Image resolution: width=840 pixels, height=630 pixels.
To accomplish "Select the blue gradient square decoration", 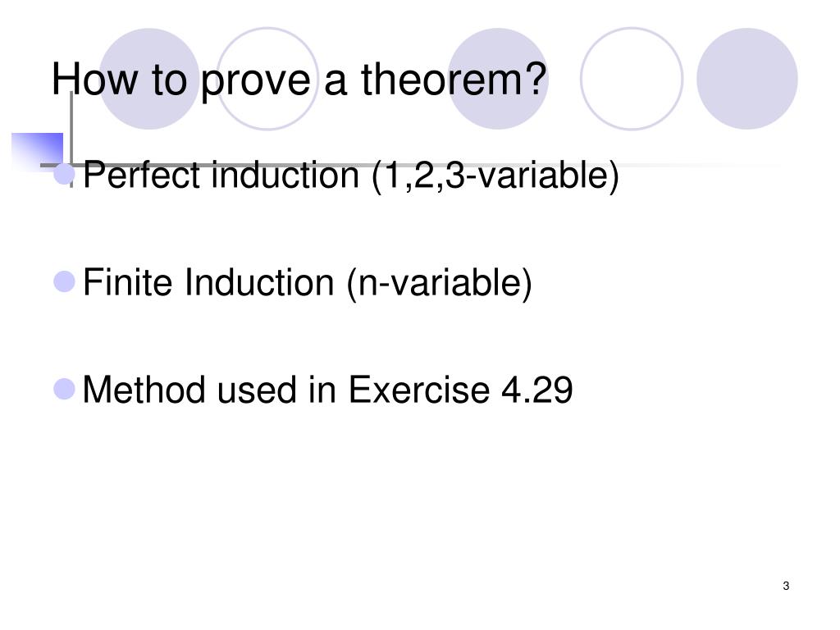I will coord(38,150).
